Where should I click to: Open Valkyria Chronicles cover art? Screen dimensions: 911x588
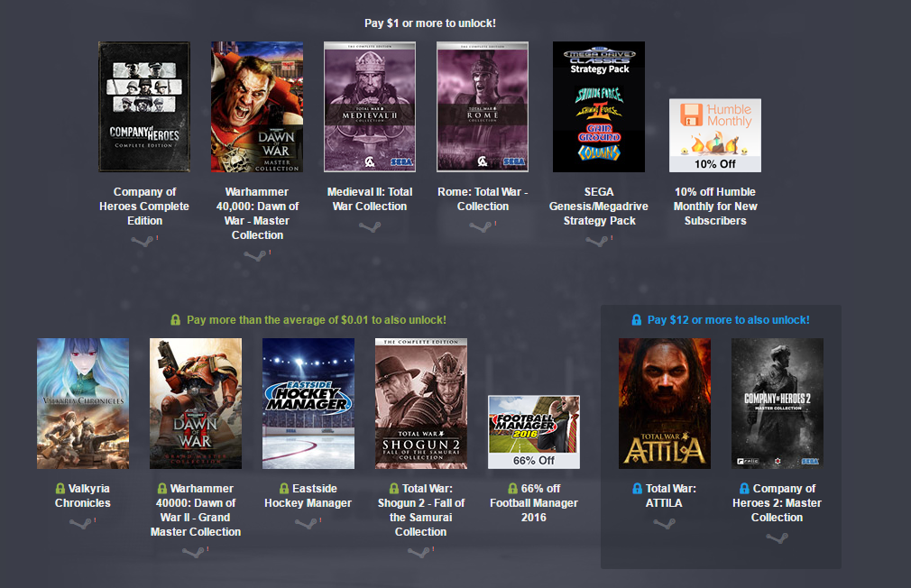point(83,404)
